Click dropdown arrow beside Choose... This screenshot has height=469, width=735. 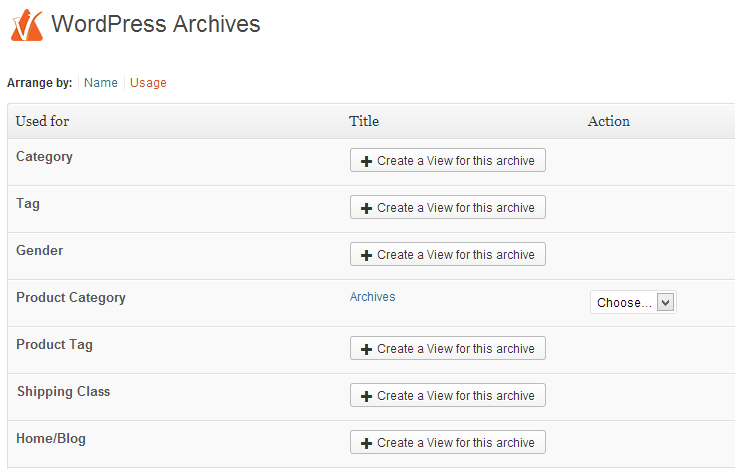665,302
